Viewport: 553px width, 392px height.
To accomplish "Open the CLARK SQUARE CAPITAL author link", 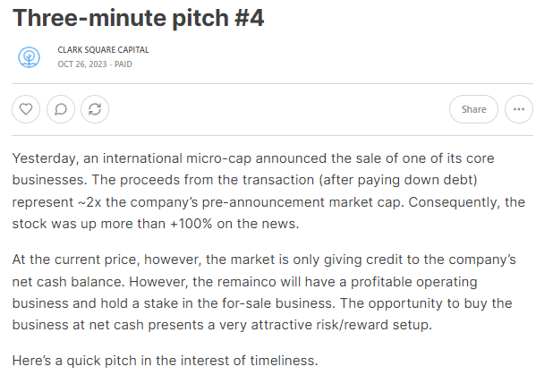I will click(x=103, y=50).
